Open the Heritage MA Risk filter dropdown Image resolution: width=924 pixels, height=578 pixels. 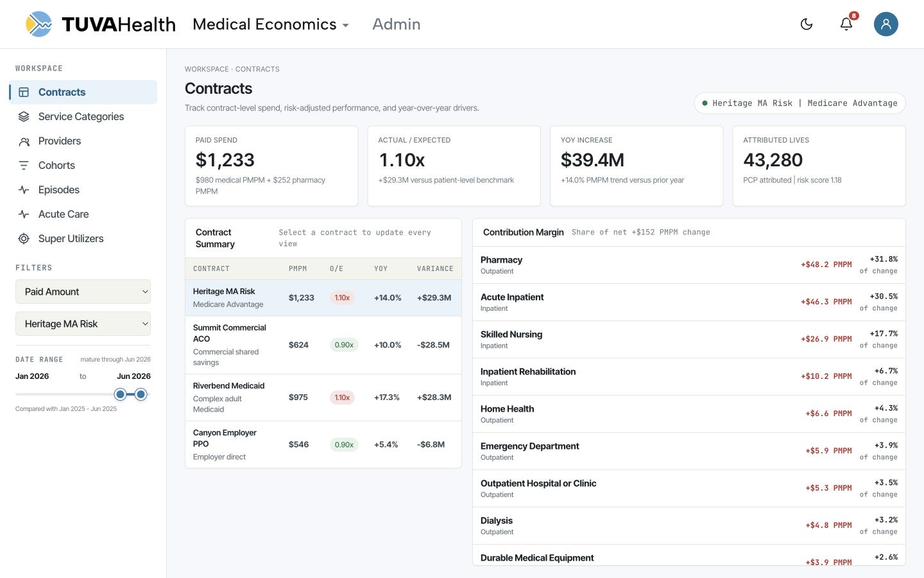83,324
